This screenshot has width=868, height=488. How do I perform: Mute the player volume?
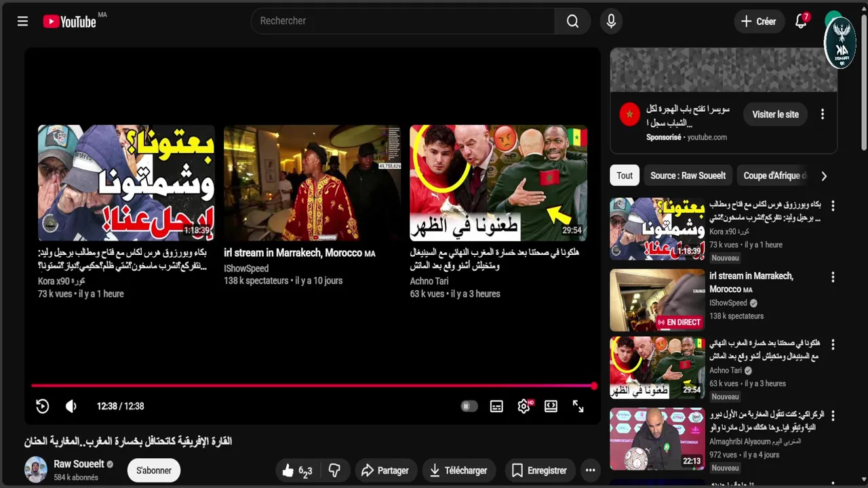click(x=71, y=406)
